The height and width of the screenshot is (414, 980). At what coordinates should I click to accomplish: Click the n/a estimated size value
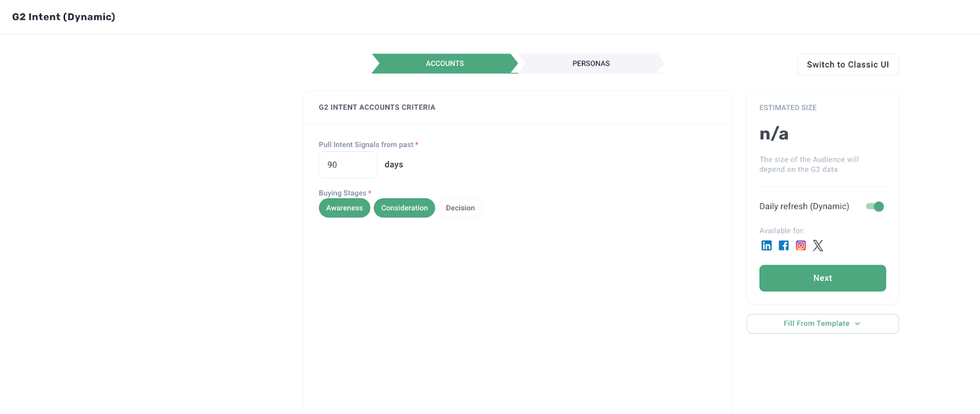774,134
